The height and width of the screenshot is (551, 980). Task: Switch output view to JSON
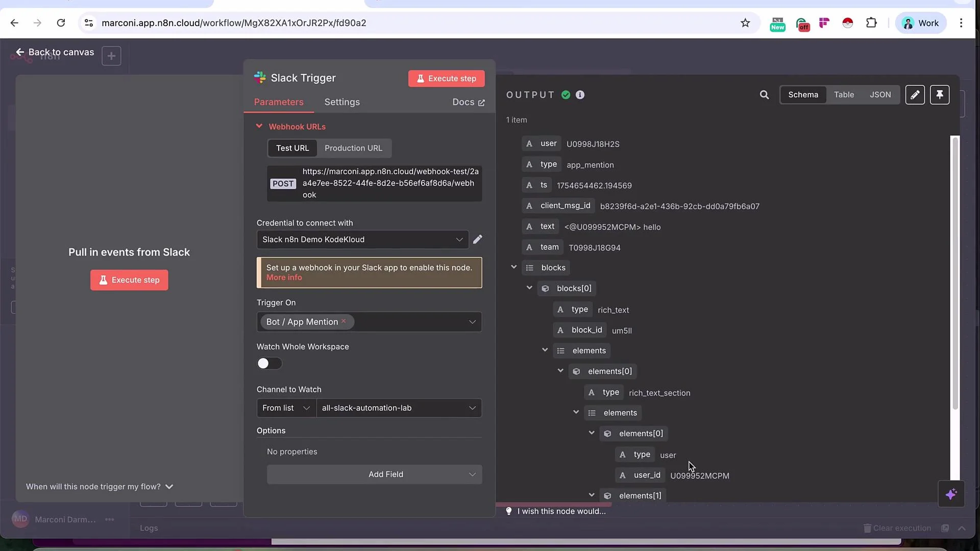coord(880,95)
